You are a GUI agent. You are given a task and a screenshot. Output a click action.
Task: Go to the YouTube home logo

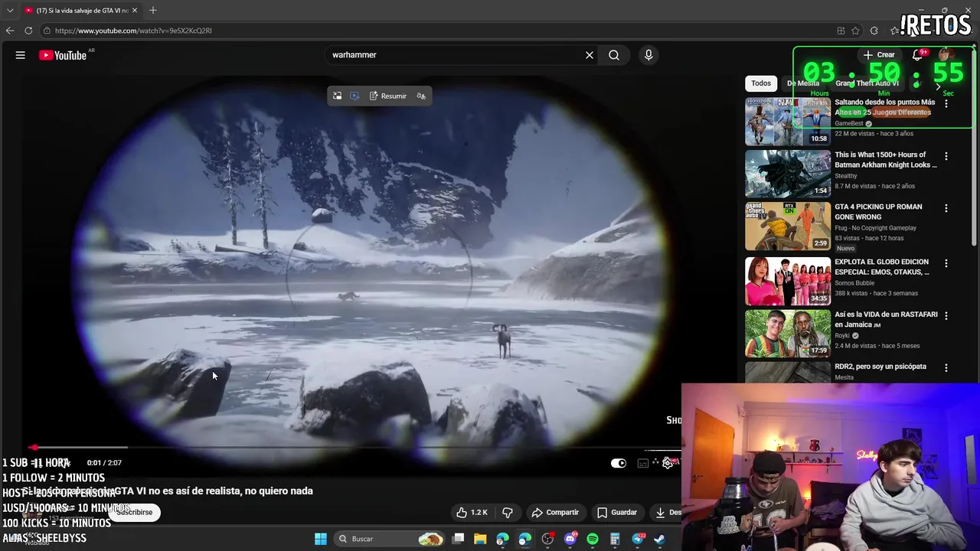point(63,55)
